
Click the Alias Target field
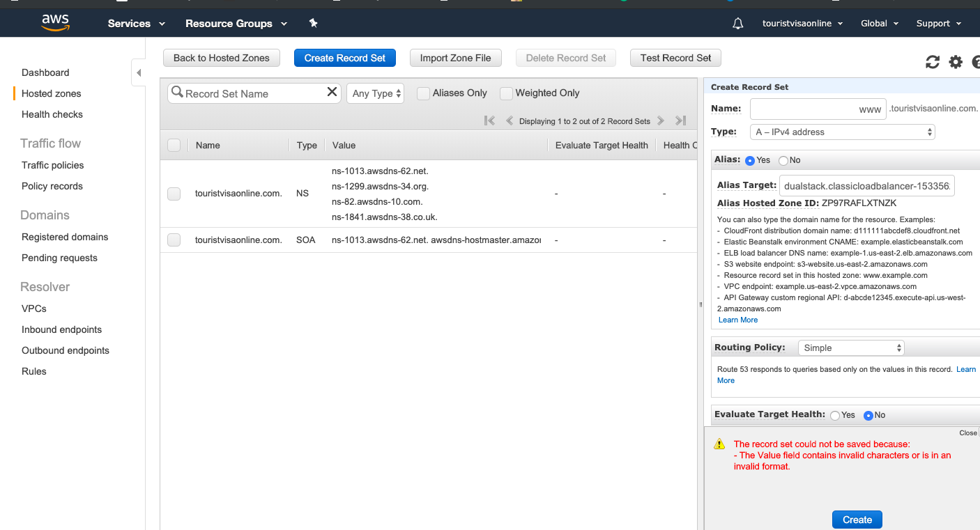867,186
